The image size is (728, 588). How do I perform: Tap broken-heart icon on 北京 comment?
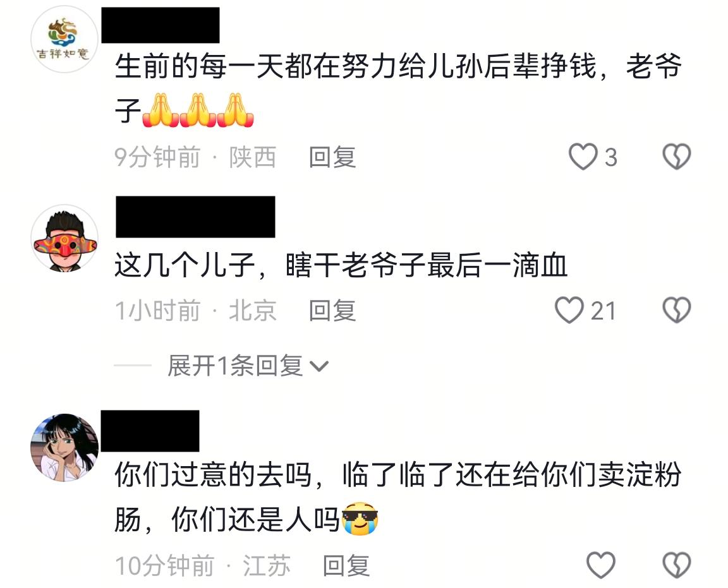(x=676, y=310)
